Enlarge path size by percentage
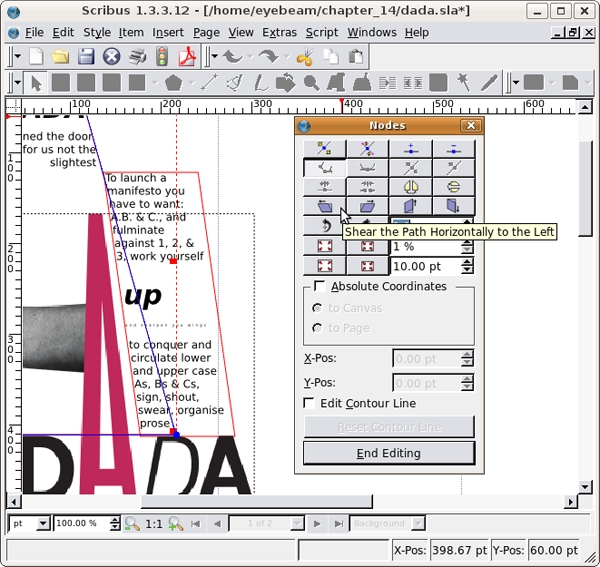Viewport: 600px width, 567px height. point(324,246)
